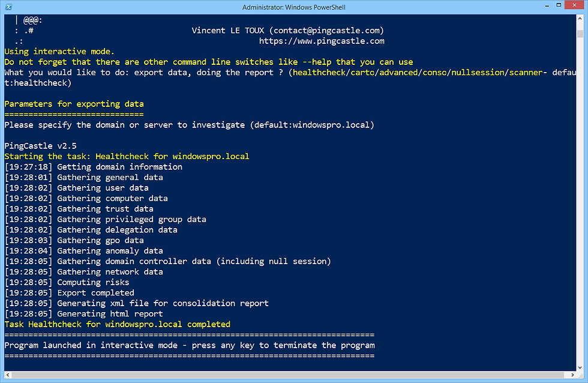This screenshot has width=588, height=383.
Task: Click the vertical scrollbar down arrow
Action: point(580,367)
